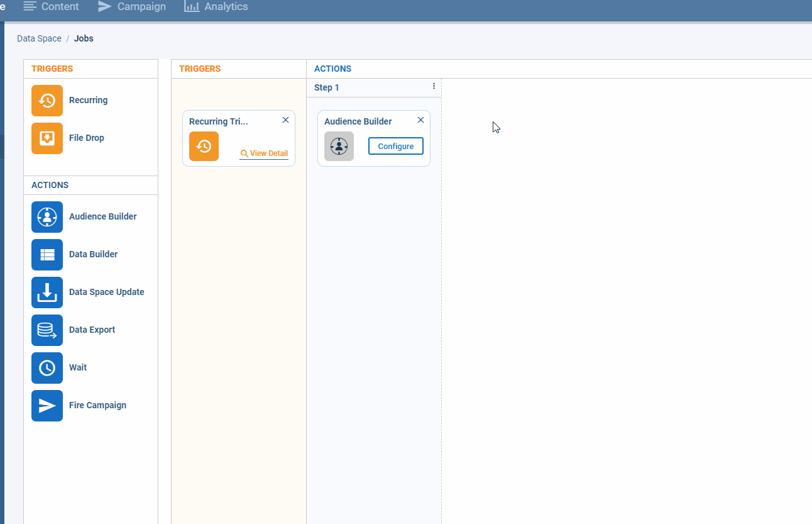Choose the Data Export icon
812x524 pixels.
tap(47, 330)
